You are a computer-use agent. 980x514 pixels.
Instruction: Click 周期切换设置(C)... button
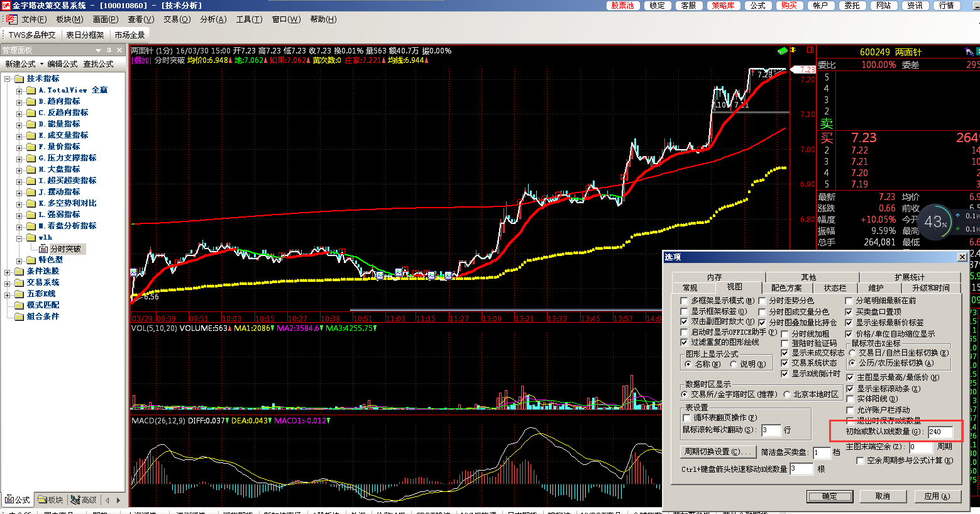(x=718, y=452)
